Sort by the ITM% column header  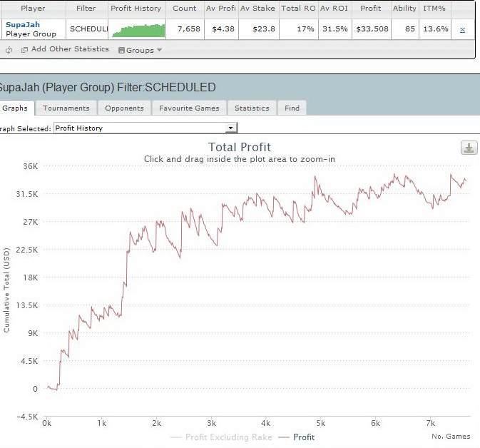[434, 9]
